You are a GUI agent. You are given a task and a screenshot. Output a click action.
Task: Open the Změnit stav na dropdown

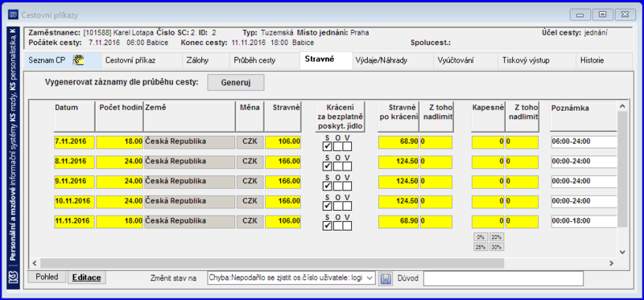369,277
